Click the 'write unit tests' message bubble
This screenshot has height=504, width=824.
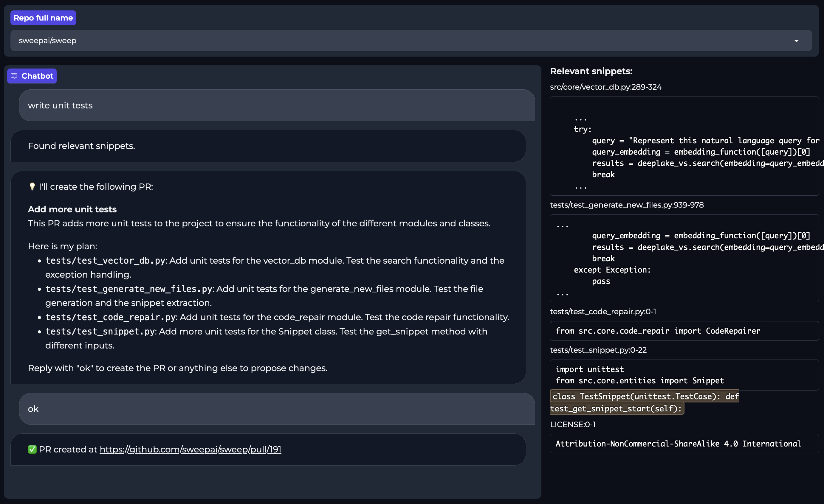(x=277, y=105)
